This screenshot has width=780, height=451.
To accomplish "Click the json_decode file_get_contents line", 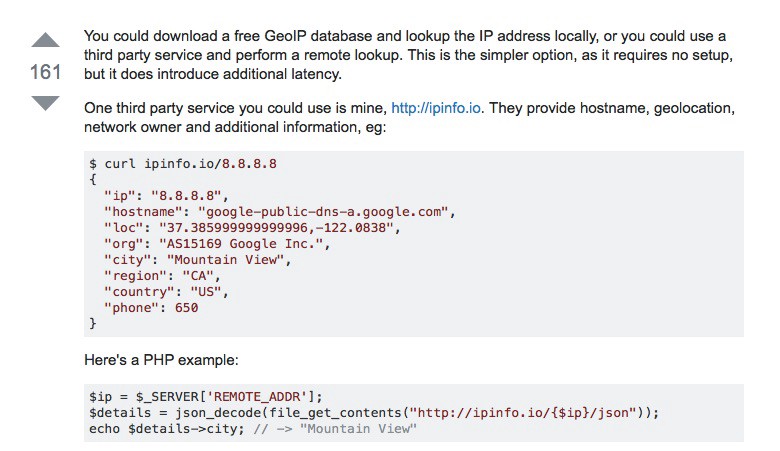I will tap(374, 413).
